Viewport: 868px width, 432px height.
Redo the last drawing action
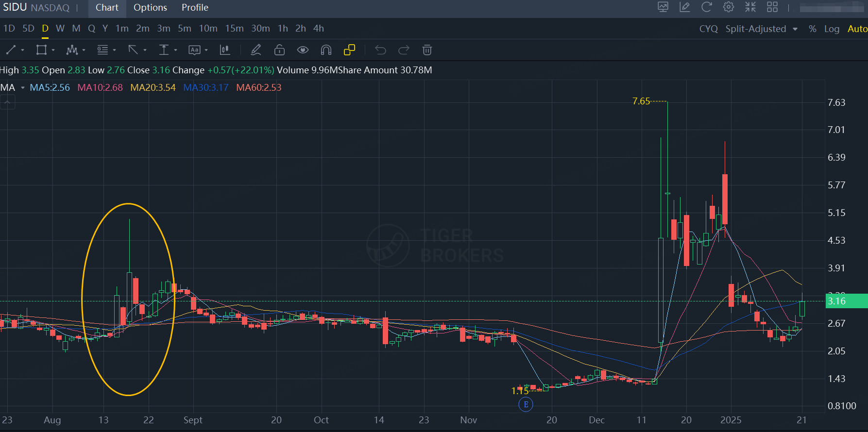pyautogui.click(x=404, y=50)
